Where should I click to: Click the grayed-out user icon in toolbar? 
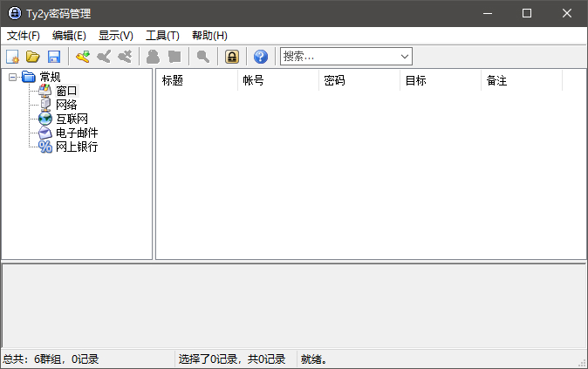153,57
